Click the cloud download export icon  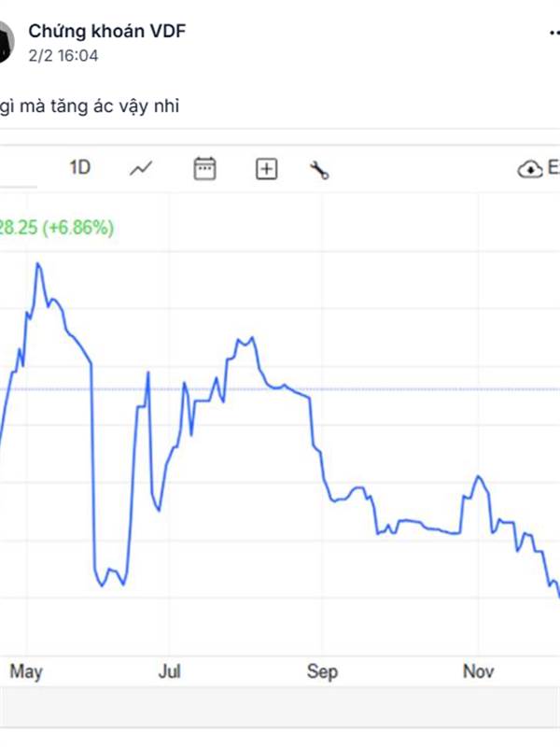coord(529,169)
